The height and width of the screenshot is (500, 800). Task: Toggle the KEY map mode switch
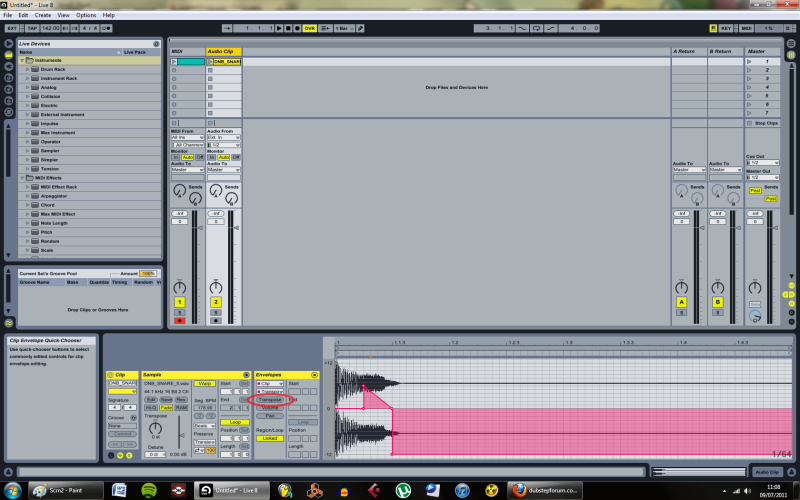(726, 29)
